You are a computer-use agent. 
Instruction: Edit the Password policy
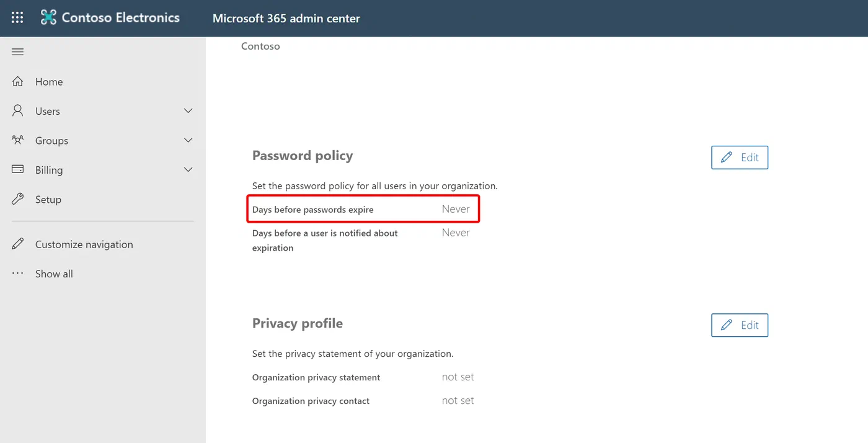coord(740,158)
